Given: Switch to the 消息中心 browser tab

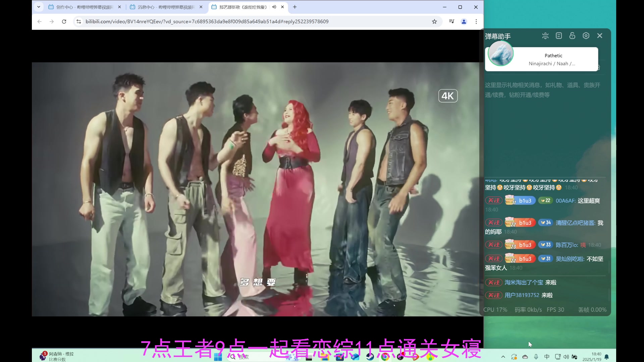Looking at the screenshot, I should [166, 7].
